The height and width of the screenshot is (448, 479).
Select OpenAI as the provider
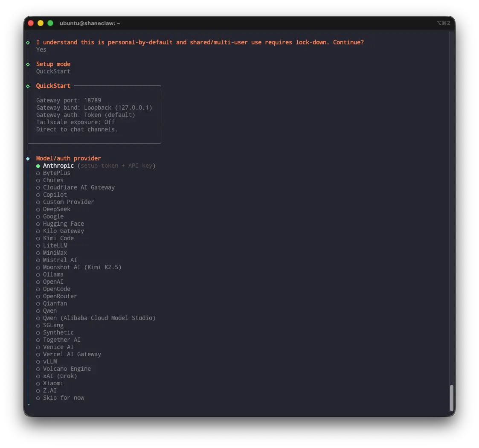pyautogui.click(x=50, y=282)
